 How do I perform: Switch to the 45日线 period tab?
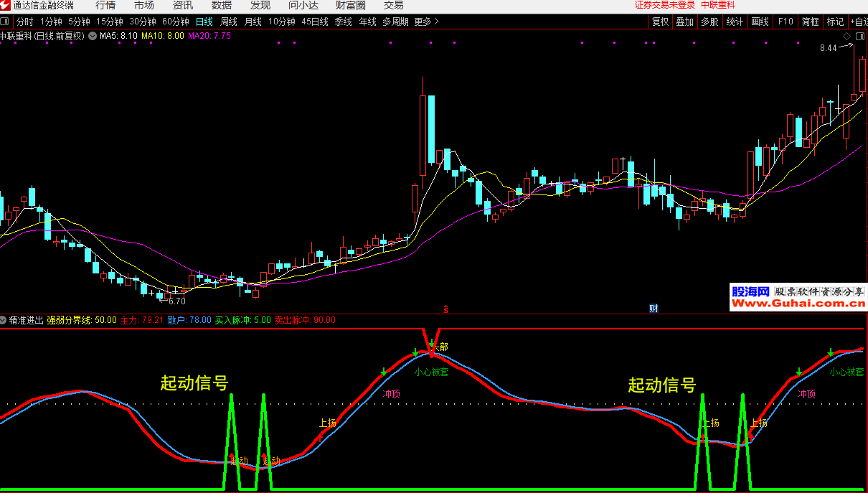(x=315, y=22)
